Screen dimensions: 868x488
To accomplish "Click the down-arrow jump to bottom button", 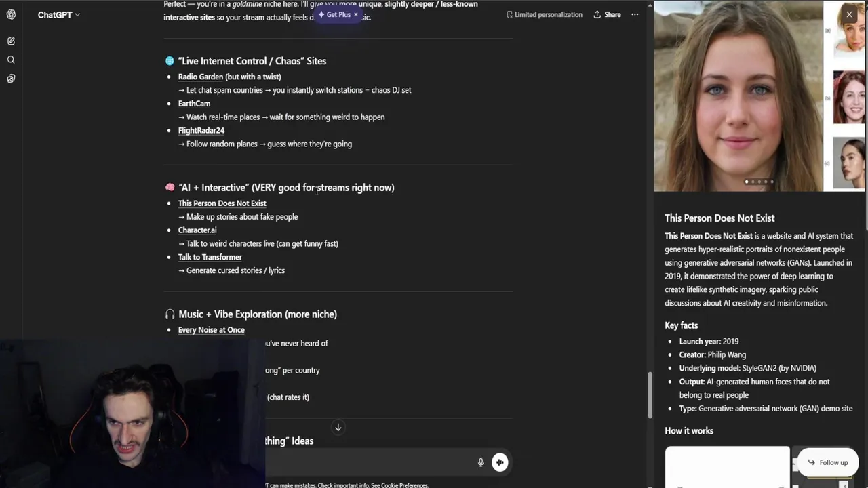I will coord(338,427).
